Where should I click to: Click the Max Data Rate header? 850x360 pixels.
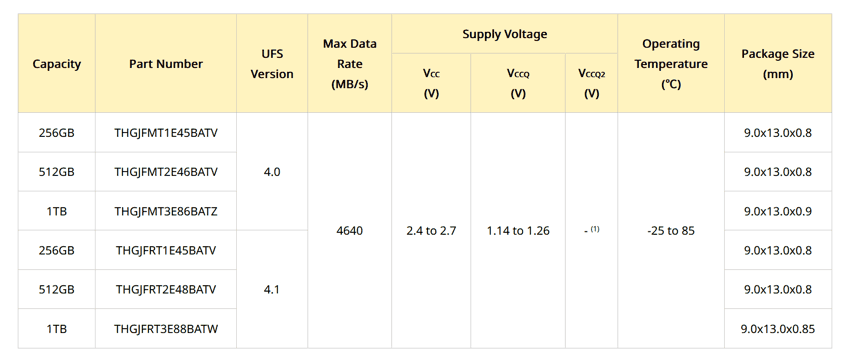pyautogui.click(x=350, y=64)
